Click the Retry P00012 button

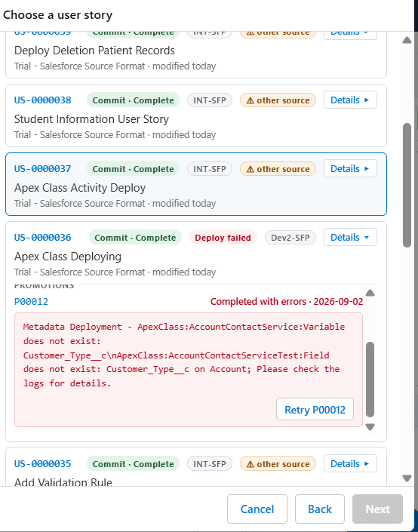pyautogui.click(x=315, y=410)
